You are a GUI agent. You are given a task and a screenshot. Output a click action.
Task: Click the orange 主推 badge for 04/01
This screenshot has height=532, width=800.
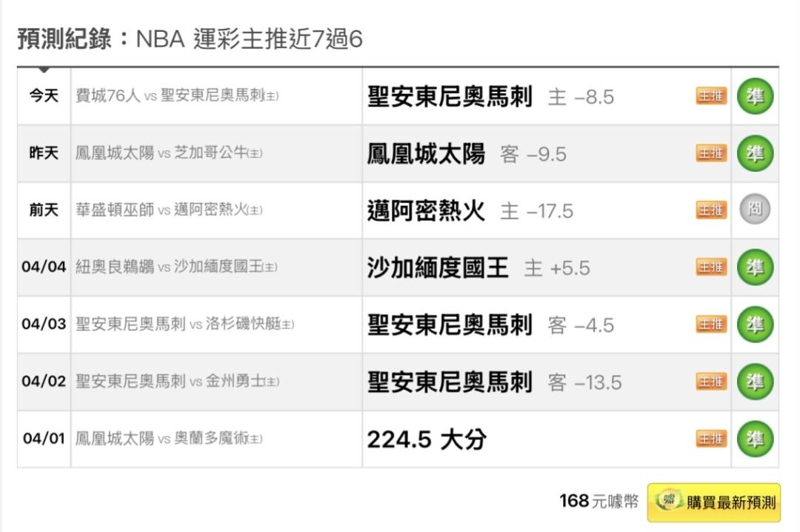(x=711, y=439)
